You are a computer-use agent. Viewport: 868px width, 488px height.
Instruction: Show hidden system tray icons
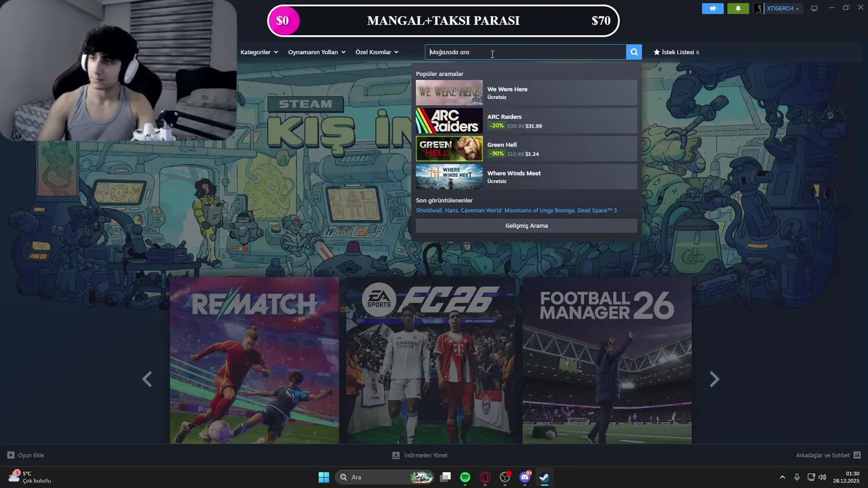pos(782,477)
